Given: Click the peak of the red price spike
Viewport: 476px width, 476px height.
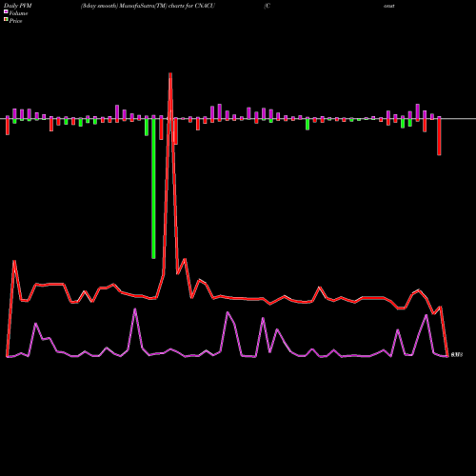Looking at the screenshot, I should pos(170,74).
